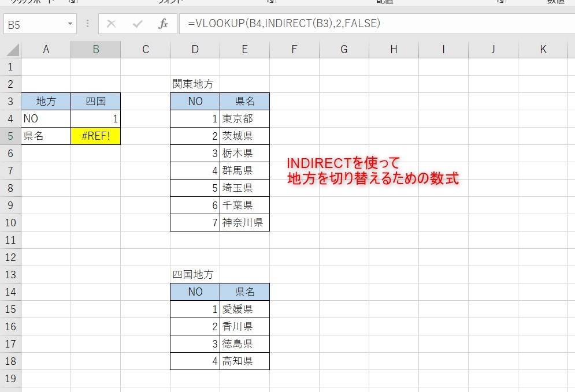This screenshot has width=575, height=392.
Task: Click NO header in row 14
Action: click(195, 292)
